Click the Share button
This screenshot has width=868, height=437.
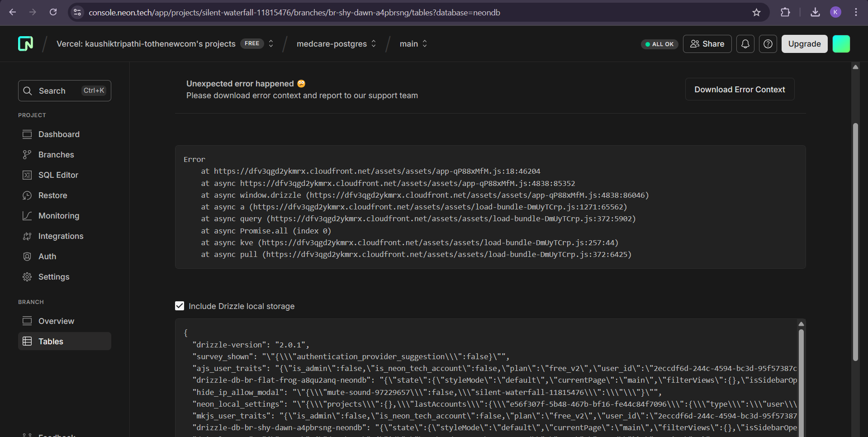707,44
